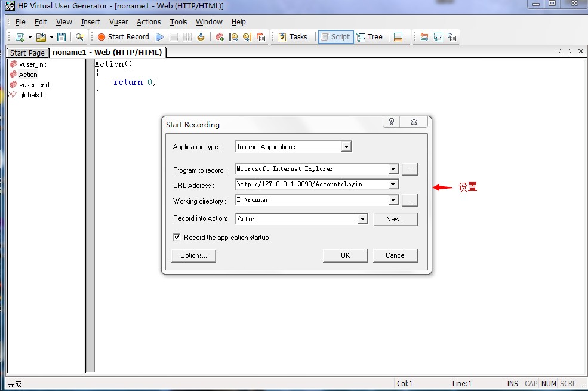Switch to Script view
The width and height of the screenshot is (588, 391).
335,37
